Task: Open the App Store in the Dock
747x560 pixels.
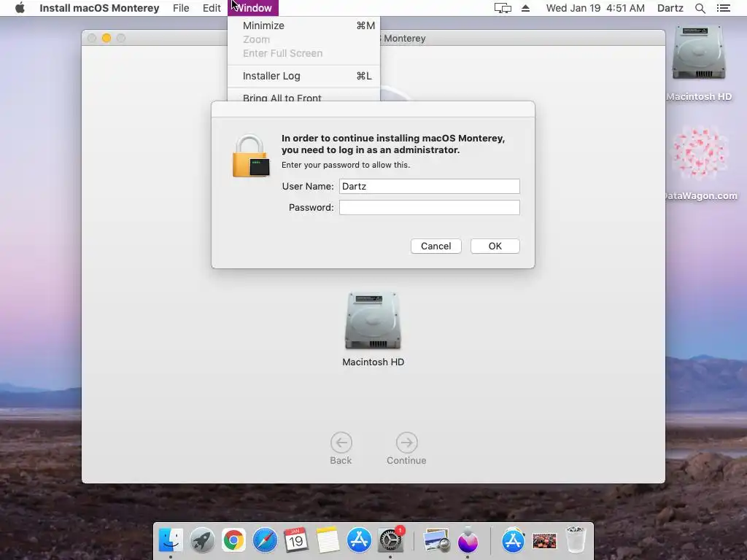Action: [x=359, y=540]
